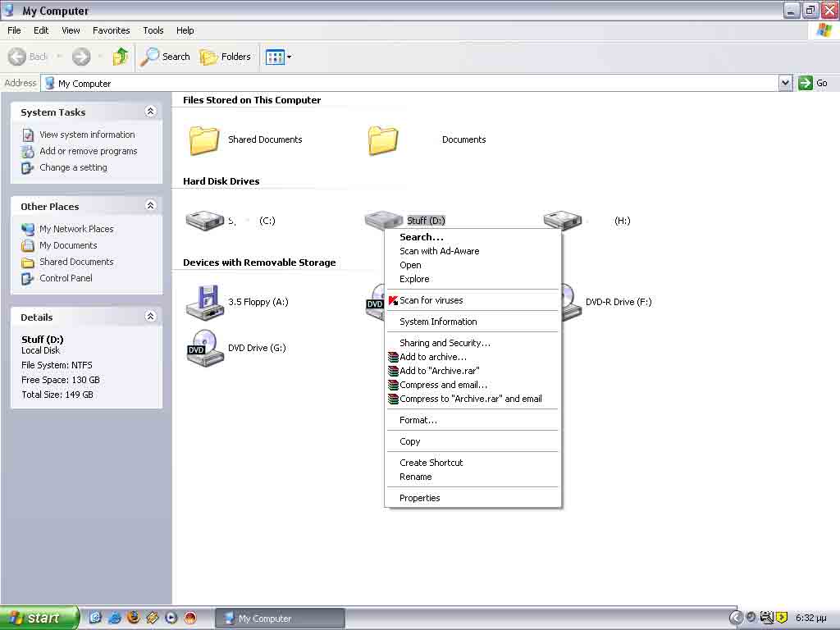Select the Shared Documents folder icon
The height and width of the screenshot is (630, 840).
(x=204, y=140)
